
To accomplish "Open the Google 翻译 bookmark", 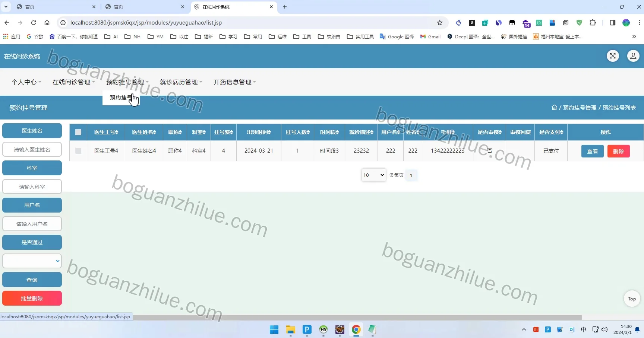I will coord(397,36).
